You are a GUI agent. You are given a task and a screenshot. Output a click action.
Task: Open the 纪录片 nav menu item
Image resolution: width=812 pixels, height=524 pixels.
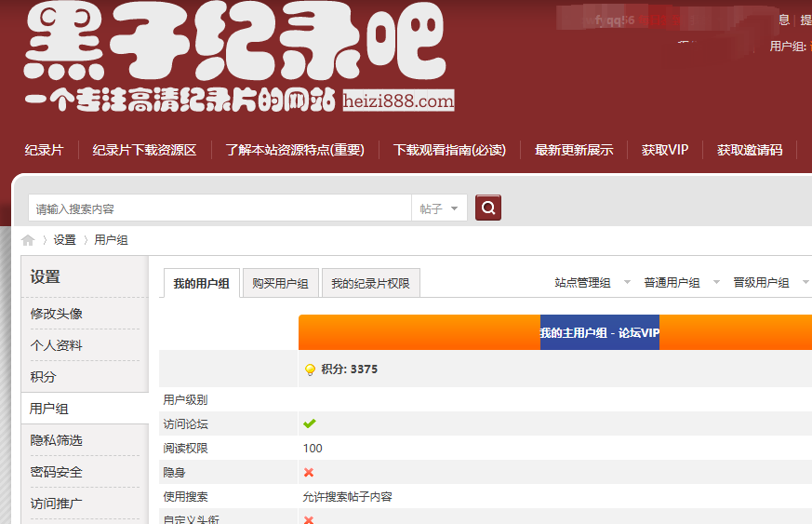click(x=44, y=150)
